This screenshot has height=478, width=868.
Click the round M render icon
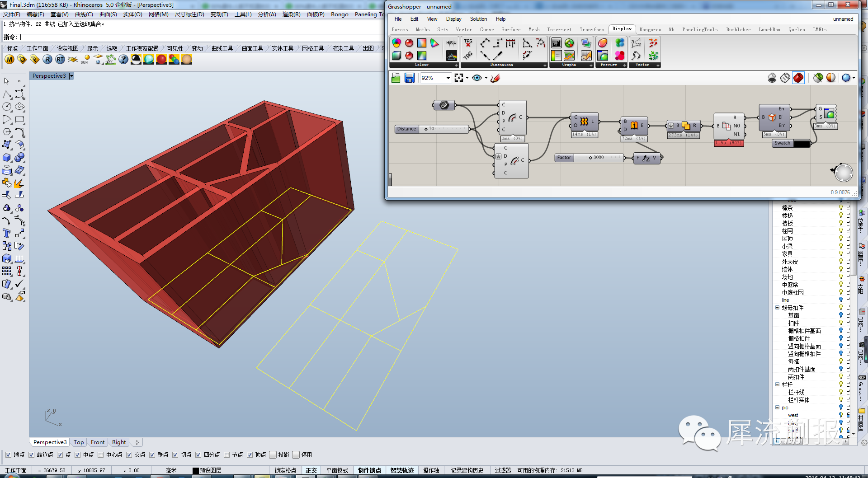pyautogui.click(x=9, y=59)
